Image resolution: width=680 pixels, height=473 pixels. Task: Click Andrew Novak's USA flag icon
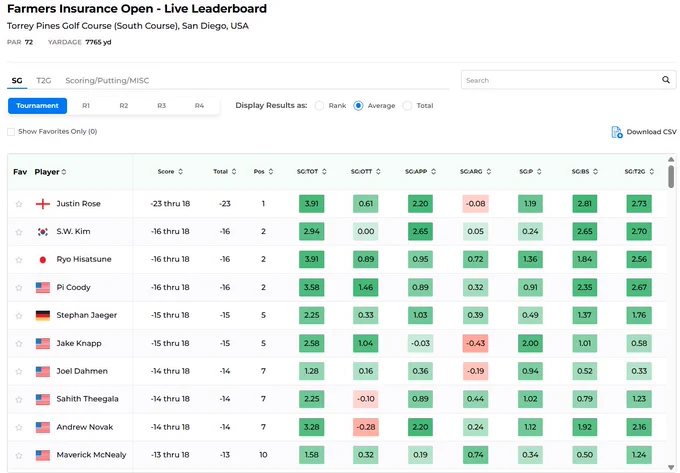click(x=42, y=427)
